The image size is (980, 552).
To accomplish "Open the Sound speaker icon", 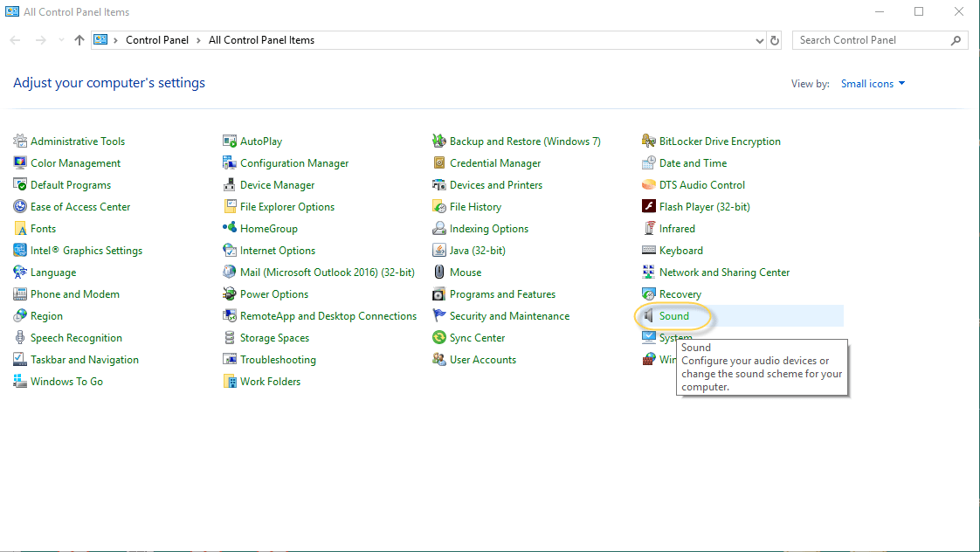I will point(649,315).
